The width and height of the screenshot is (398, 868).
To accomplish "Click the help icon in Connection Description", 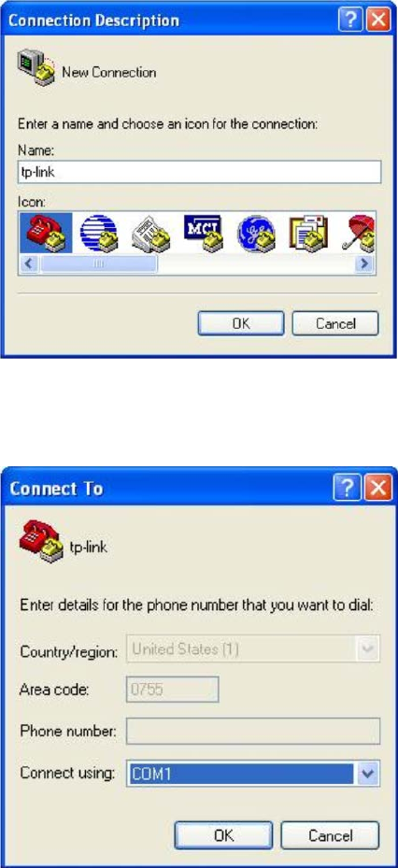I will click(351, 21).
